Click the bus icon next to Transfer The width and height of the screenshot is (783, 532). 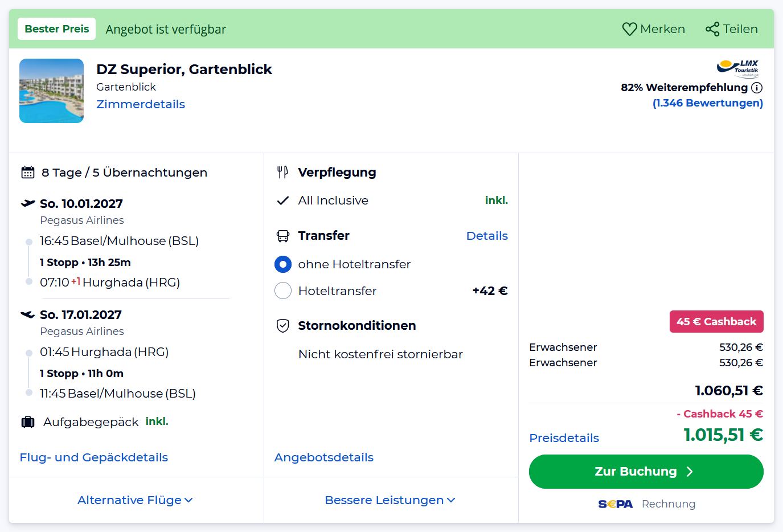click(x=283, y=236)
